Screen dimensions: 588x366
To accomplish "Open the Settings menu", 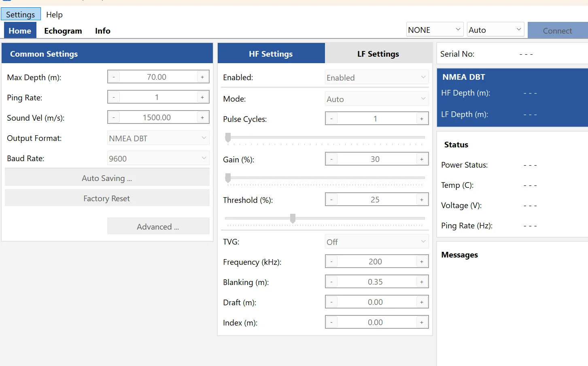I will coord(21,14).
